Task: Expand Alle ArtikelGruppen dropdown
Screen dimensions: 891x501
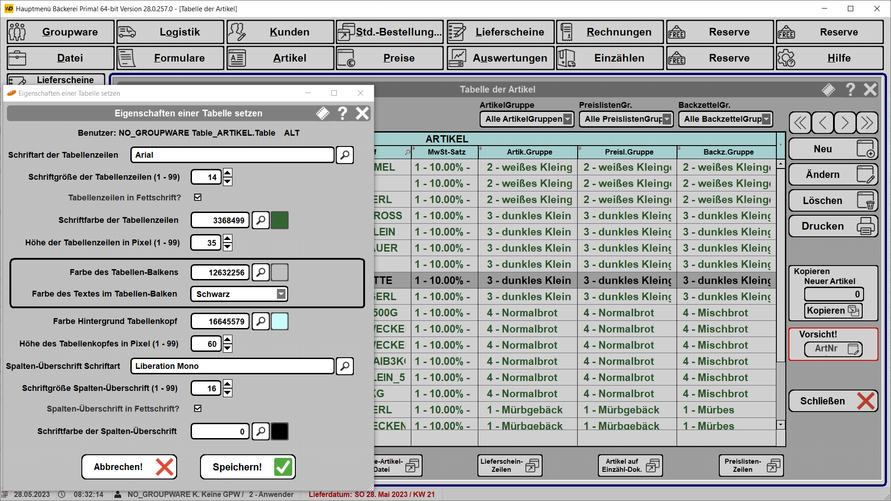Action: pos(567,119)
